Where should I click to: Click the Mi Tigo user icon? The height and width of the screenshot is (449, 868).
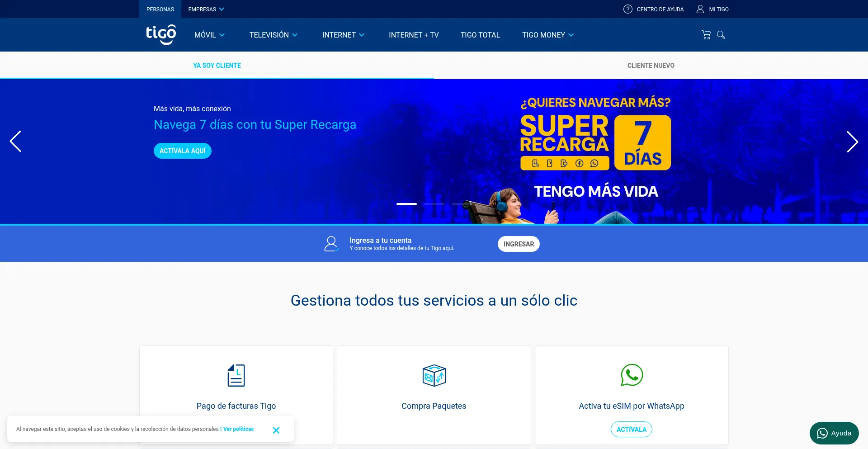[x=700, y=9]
